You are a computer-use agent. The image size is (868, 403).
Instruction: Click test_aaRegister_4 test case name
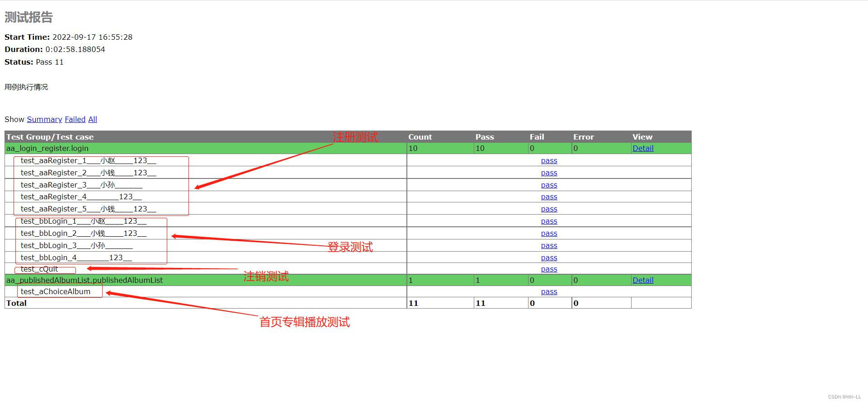81,197
